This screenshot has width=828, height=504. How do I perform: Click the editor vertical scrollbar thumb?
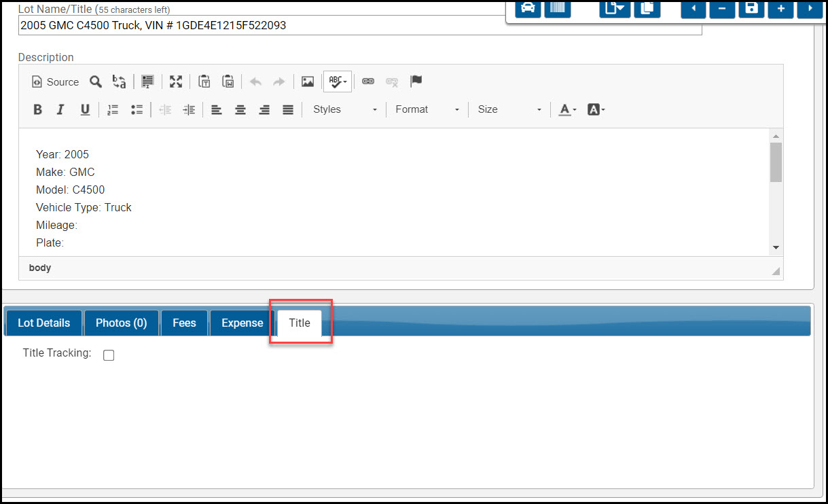point(776,162)
